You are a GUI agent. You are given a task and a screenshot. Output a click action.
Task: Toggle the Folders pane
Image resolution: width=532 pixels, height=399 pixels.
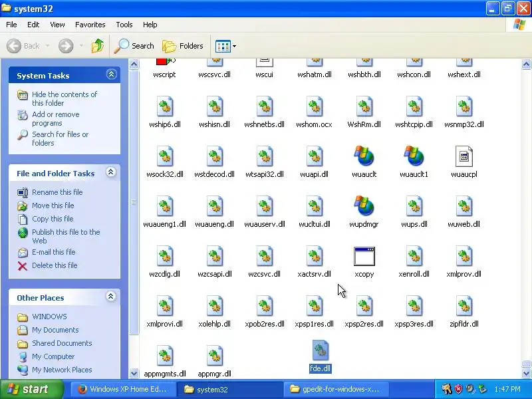(x=183, y=46)
